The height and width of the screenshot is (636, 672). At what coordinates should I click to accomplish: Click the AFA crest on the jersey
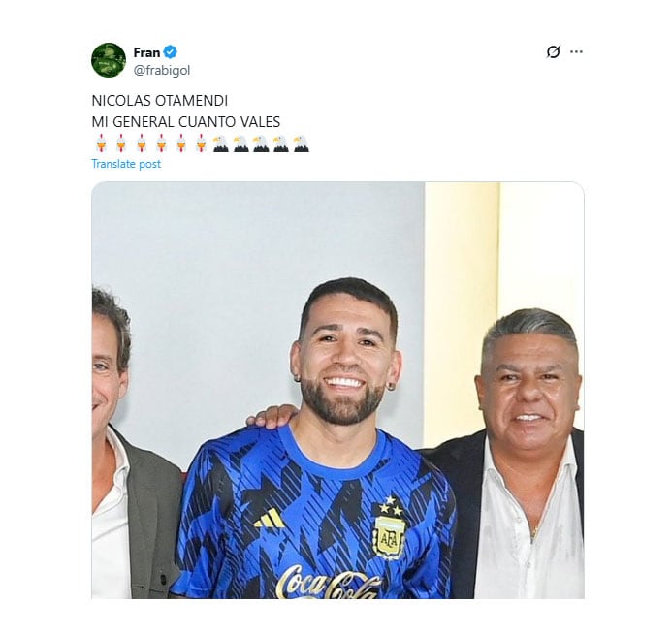(389, 531)
